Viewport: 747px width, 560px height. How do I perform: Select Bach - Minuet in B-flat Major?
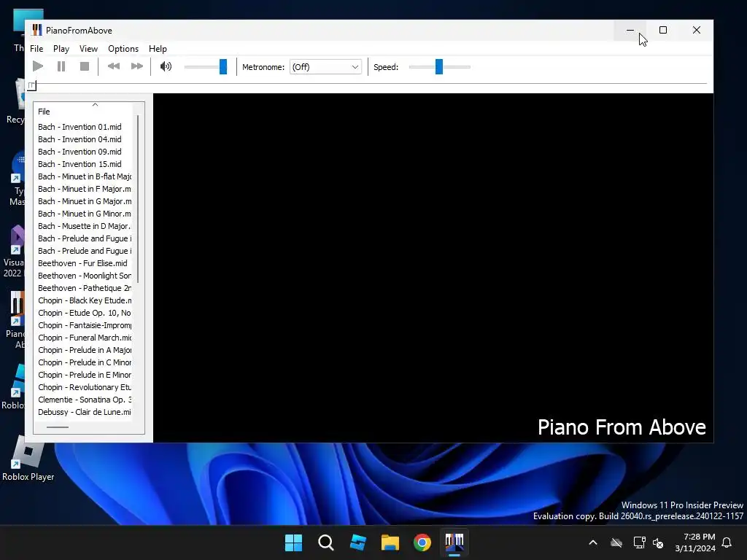click(x=84, y=176)
